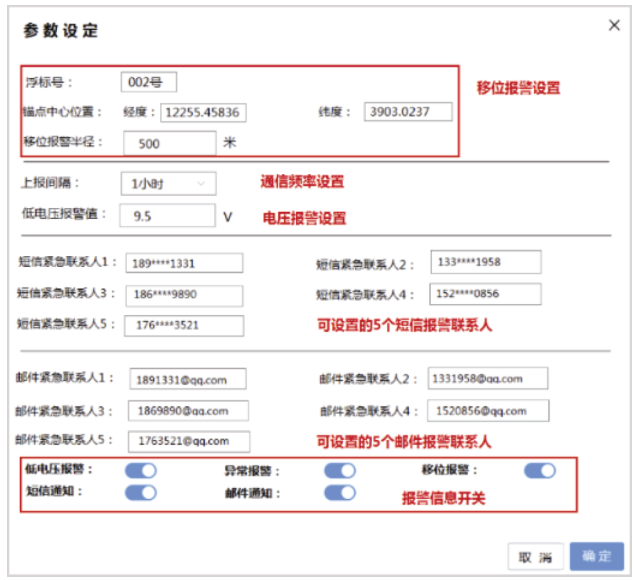Select the 经度 input field
Screen dimensions: 634x580
(203, 112)
